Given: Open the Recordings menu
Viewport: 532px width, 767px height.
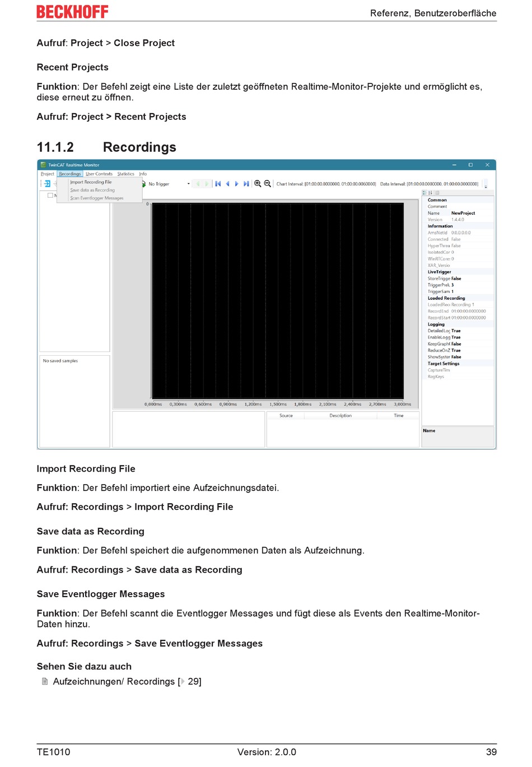Looking at the screenshot, I should (x=70, y=174).
